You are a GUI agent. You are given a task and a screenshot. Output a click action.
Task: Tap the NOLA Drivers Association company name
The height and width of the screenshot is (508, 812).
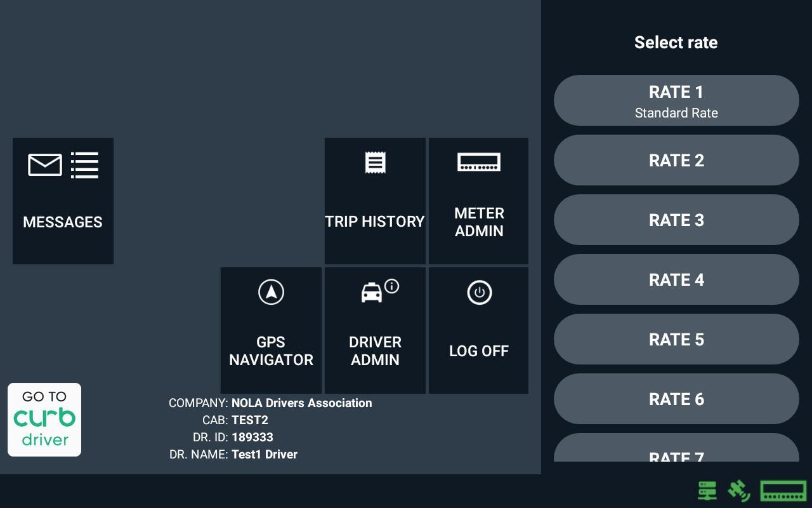tap(302, 403)
